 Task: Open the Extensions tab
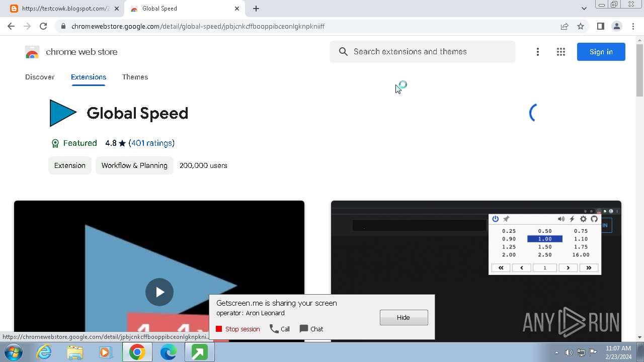89,77
